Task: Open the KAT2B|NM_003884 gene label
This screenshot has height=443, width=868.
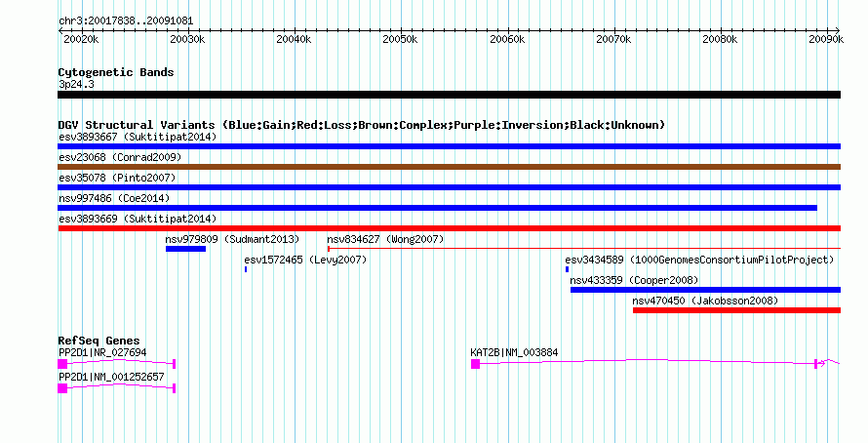Action: 514,352
